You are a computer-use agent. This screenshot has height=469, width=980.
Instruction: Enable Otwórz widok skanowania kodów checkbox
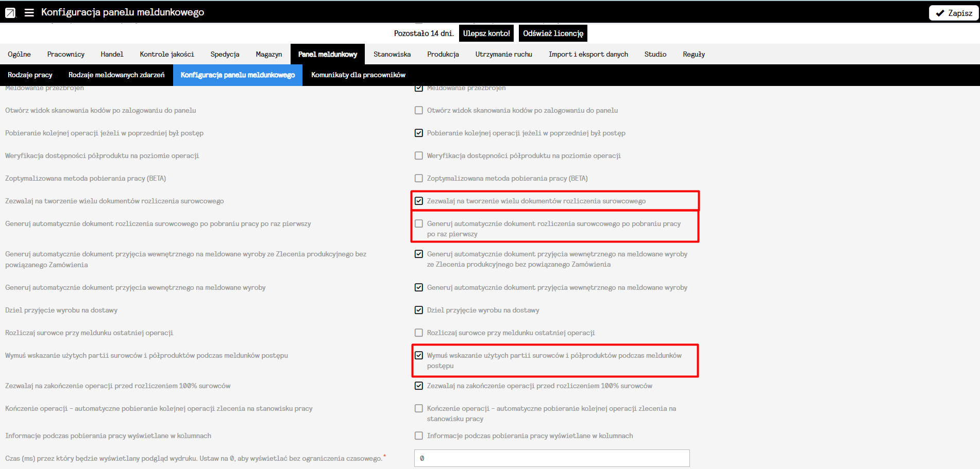coord(419,110)
